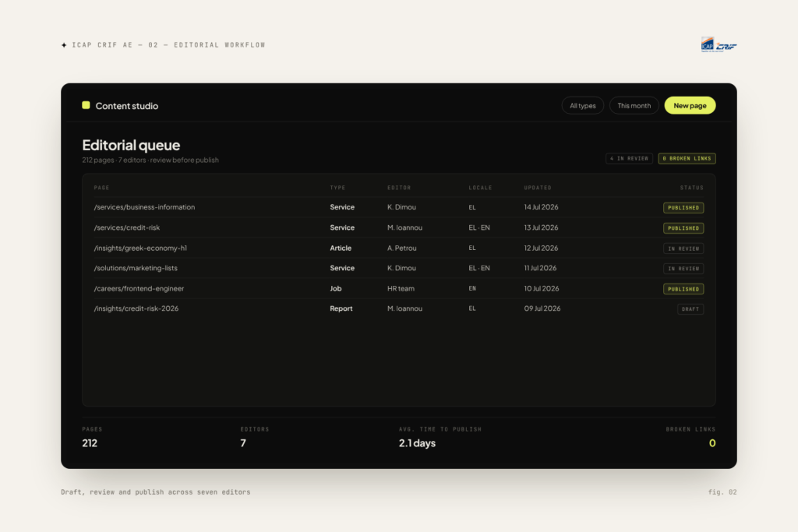Click PUBLISHED badge for business-information
The height and width of the screenshot is (532, 798).
683,208
